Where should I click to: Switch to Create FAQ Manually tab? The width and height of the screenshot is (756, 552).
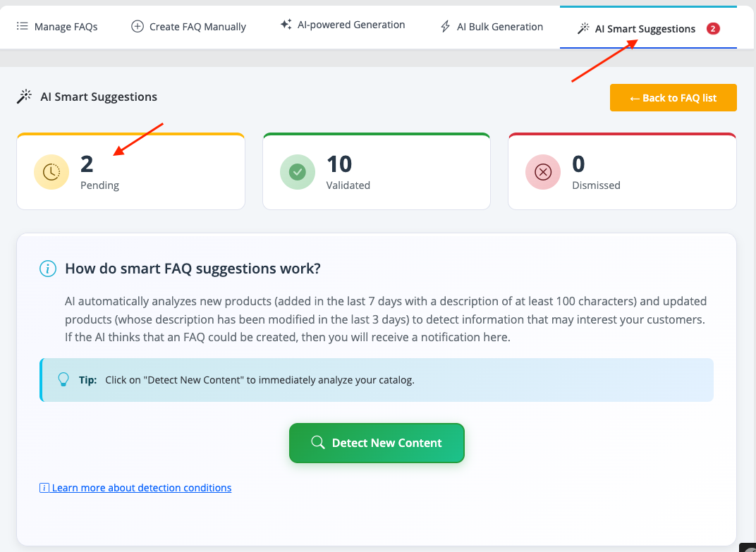(197, 27)
